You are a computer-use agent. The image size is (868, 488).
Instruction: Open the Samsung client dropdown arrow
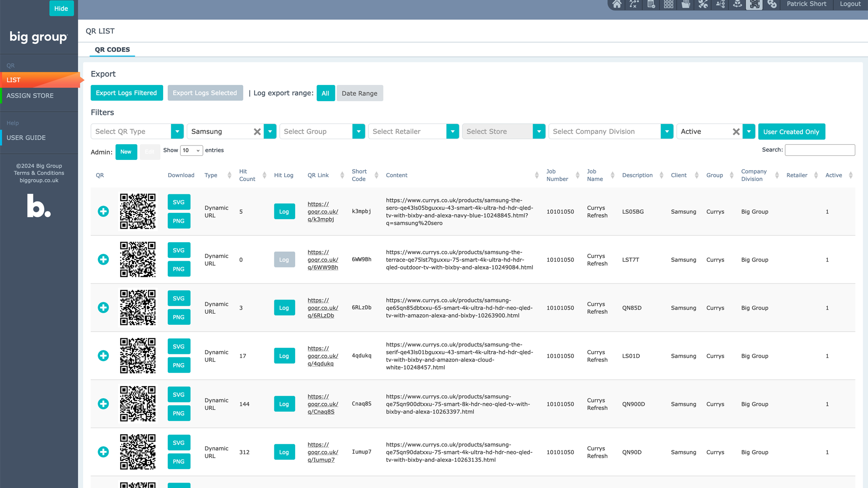tap(270, 131)
